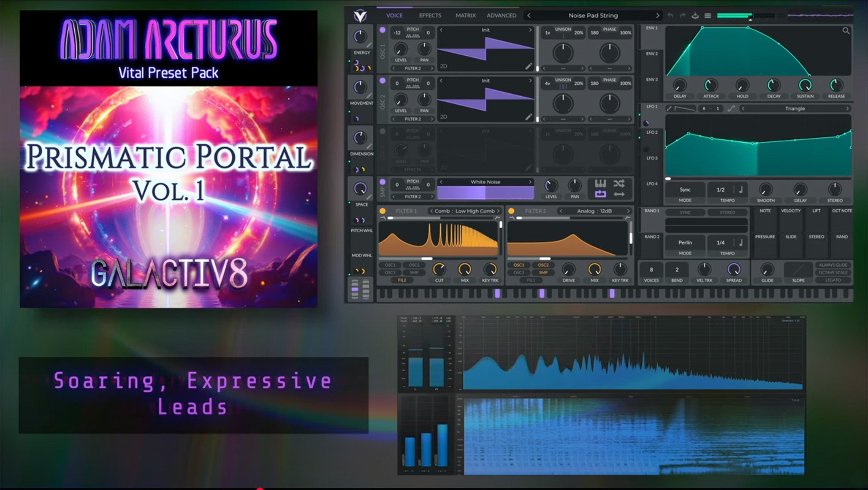Image resolution: width=868 pixels, height=490 pixels.
Task: Click the ENV 1 ATTACK knob
Action: [x=711, y=85]
